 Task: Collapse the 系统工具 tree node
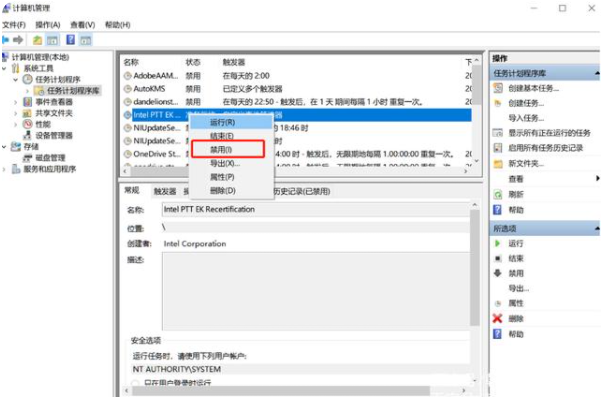(6, 68)
